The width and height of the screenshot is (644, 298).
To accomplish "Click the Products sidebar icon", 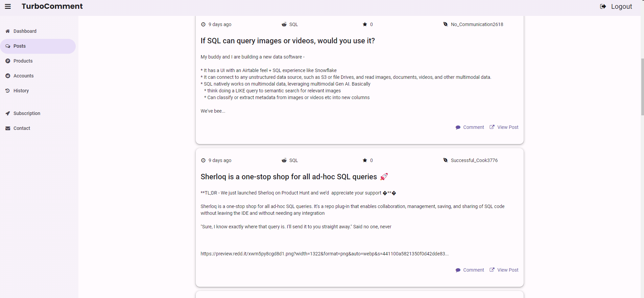I will (8, 61).
